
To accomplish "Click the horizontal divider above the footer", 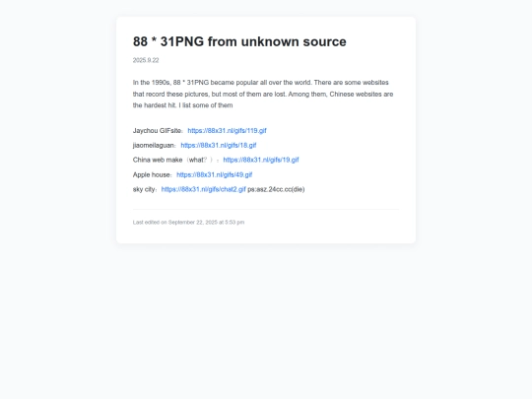I will pos(266,209).
